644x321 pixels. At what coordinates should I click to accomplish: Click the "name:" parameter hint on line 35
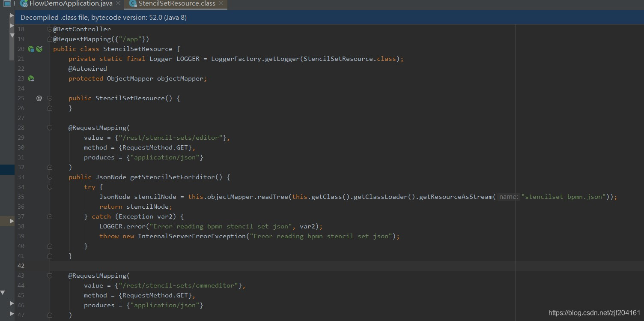[x=508, y=197]
